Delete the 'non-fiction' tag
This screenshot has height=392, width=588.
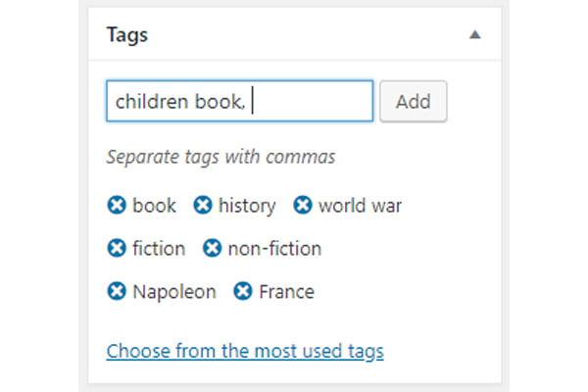click(212, 248)
